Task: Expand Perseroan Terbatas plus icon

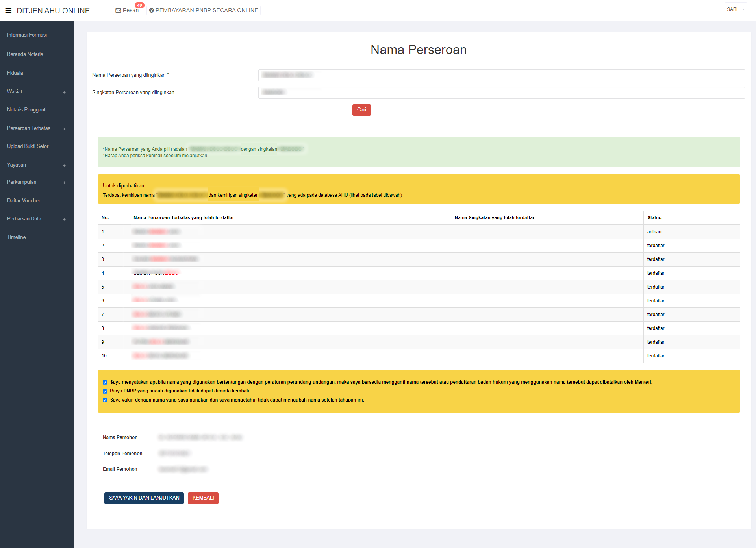Action: pyautogui.click(x=64, y=129)
